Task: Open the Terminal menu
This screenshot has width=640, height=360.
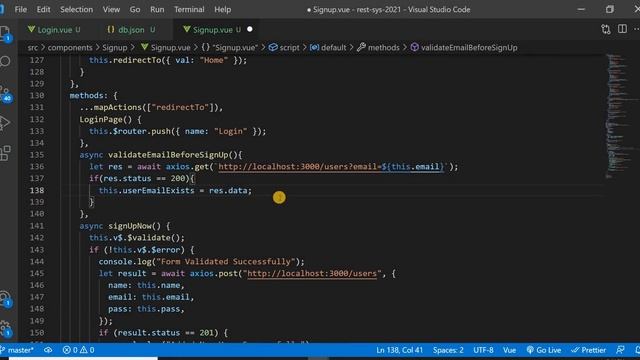Action: tap(189, 9)
